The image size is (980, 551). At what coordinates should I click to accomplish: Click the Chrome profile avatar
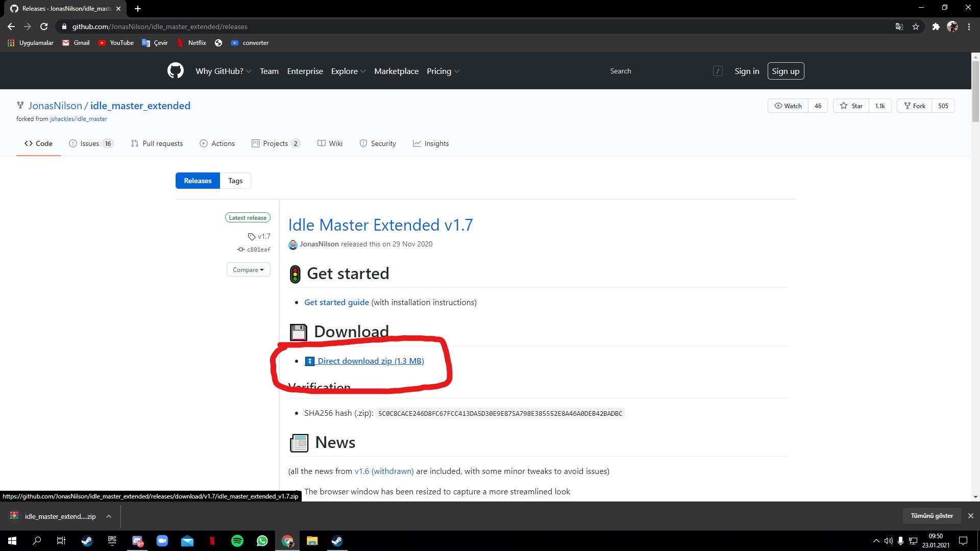click(952, 27)
